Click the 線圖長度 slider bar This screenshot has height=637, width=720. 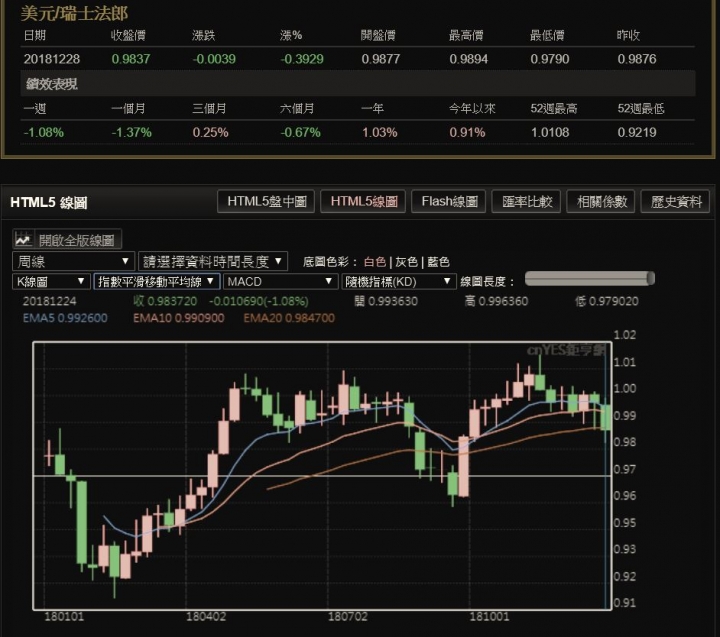(x=590, y=278)
